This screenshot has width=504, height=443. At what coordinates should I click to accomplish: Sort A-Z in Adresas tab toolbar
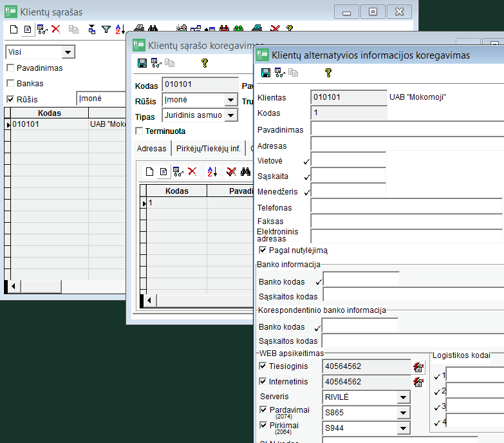[212, 172]
